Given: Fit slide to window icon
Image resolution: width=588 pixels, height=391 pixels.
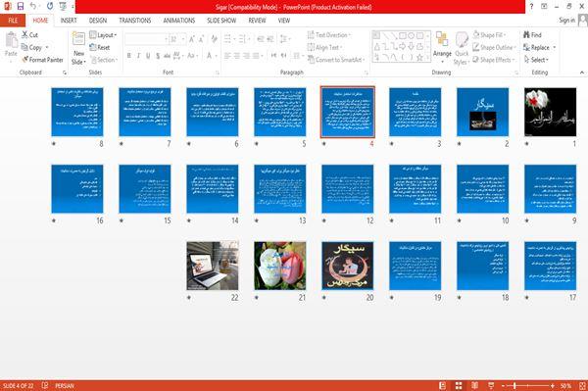Looking at the screenshot, I should click(x=582, y=386).
